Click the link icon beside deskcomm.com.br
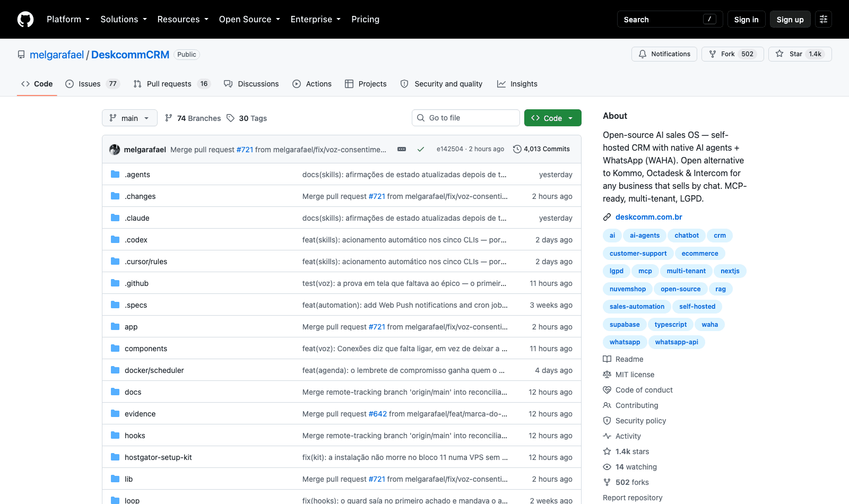This screenshot has height=504, width=849. pos(607,217)
